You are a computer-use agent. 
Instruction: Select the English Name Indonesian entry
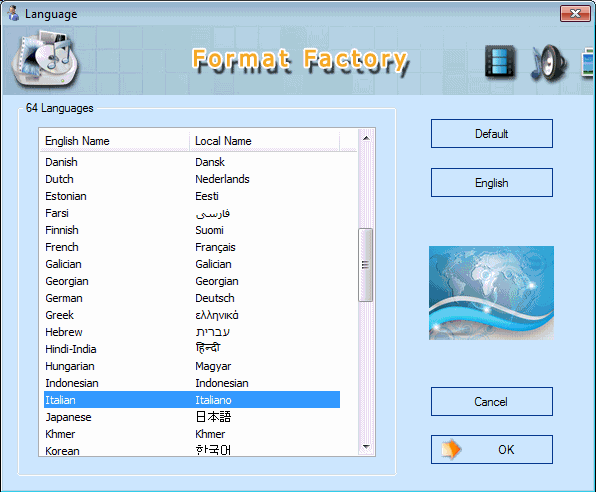coord(72,383)
